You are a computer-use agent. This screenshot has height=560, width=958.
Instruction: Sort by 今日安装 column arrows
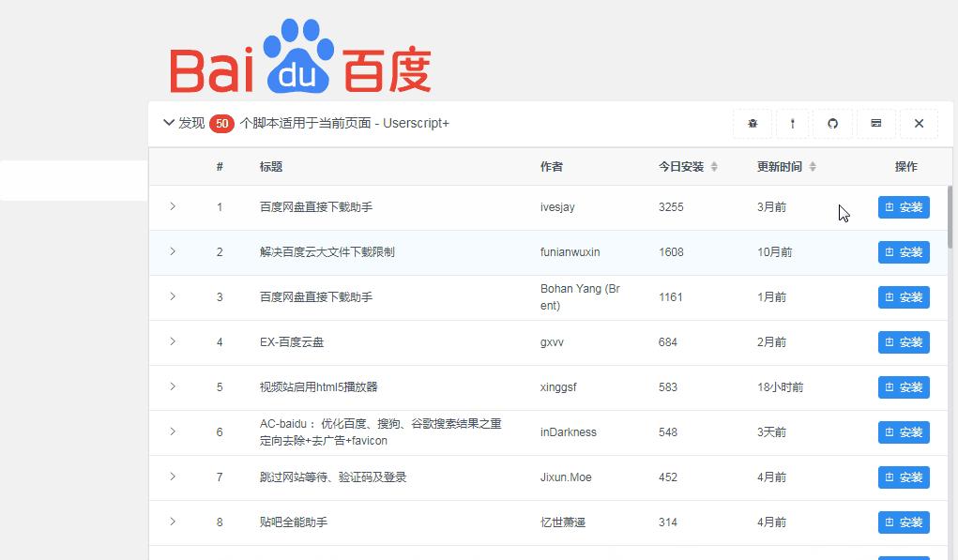(x=714, y=167)
